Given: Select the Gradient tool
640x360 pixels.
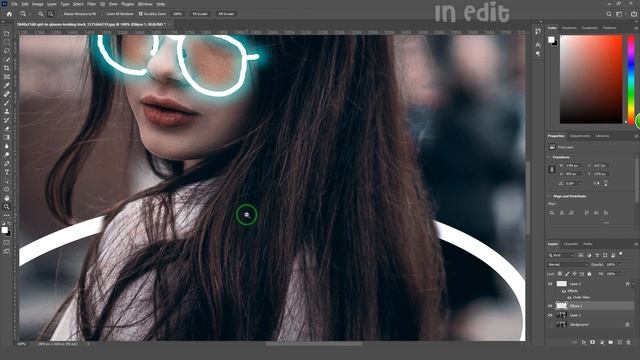Looking at the screenshot, I should pos(7,137).
